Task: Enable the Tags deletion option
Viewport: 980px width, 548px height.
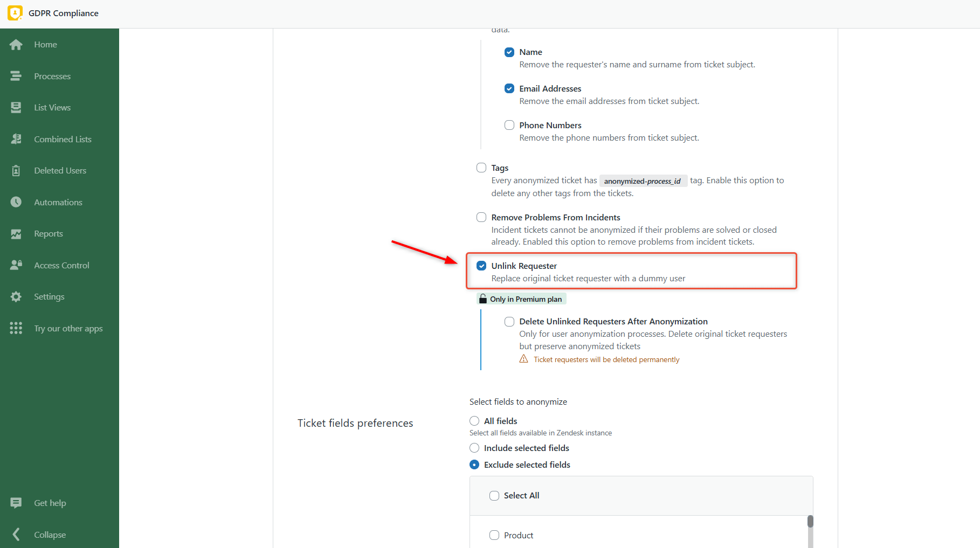Action: tap(480, 168)
